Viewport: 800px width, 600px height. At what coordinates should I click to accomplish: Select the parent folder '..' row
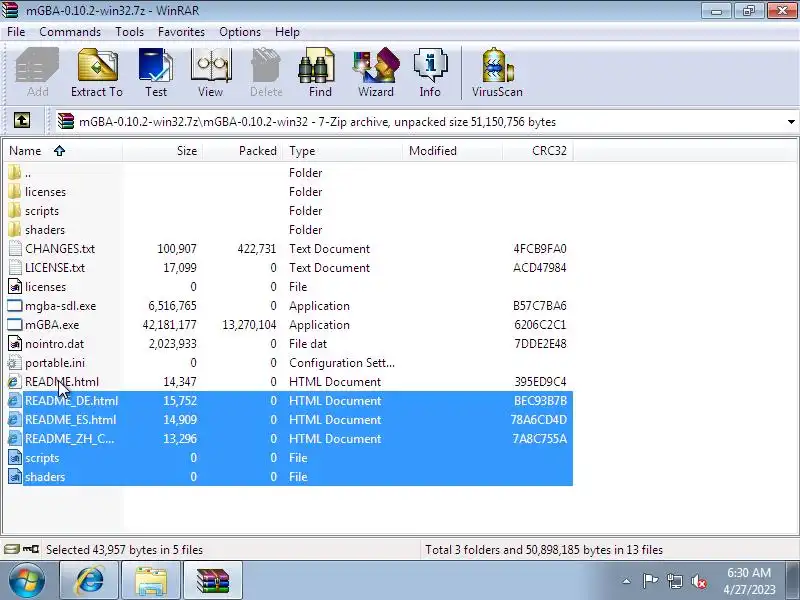click(x=290, y=173)
